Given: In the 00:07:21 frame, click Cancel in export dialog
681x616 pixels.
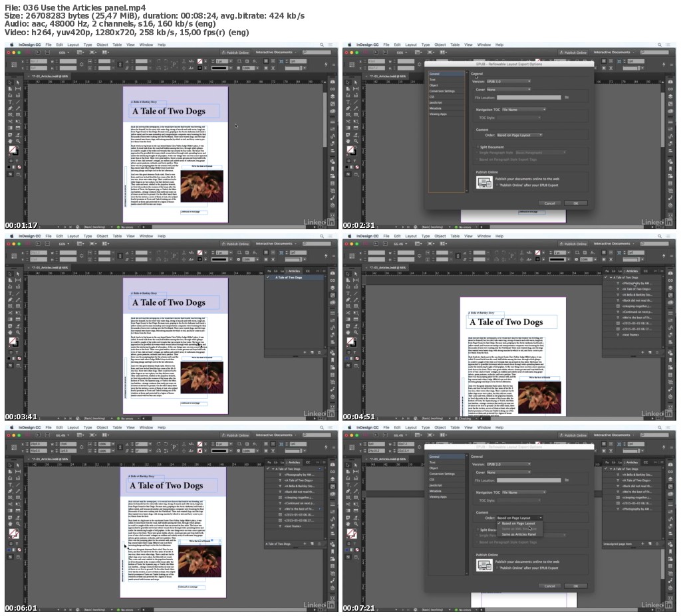Looking at the screenshot, I should (x=549, y=586).
